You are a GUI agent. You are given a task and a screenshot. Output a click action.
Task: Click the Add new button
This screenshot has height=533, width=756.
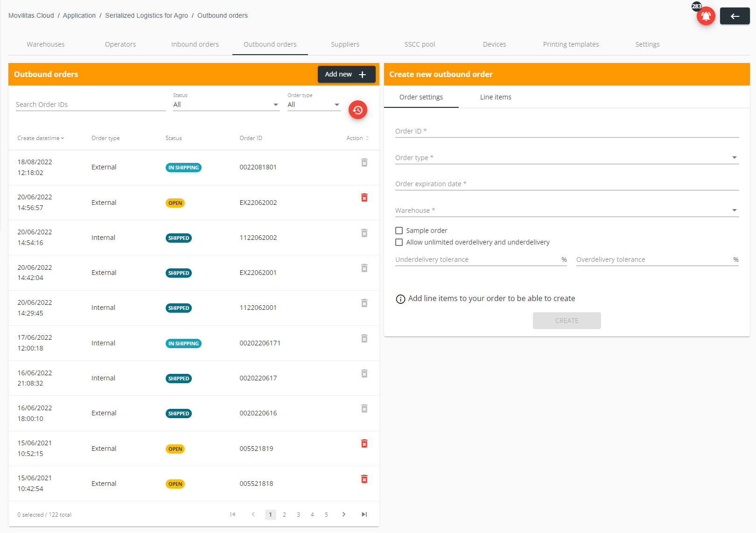tap(346, 74)
